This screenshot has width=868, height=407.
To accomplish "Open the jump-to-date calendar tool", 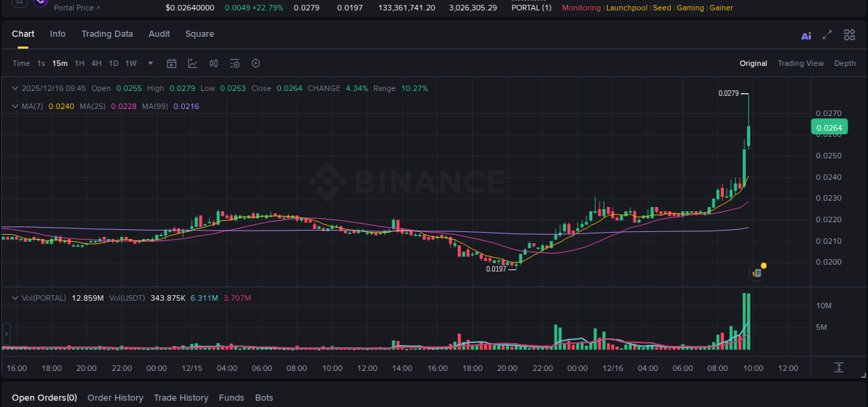I will point(172,63).
